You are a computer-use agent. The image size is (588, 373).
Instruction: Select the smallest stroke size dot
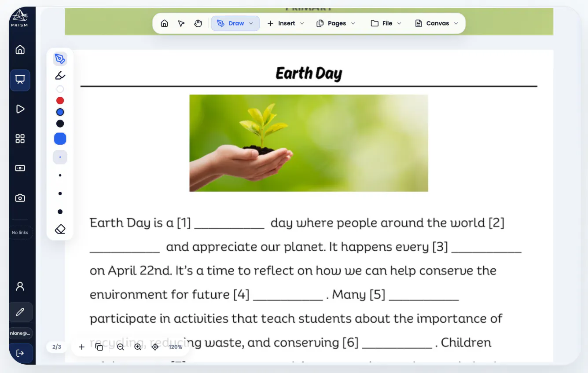[x=60, y=157]
